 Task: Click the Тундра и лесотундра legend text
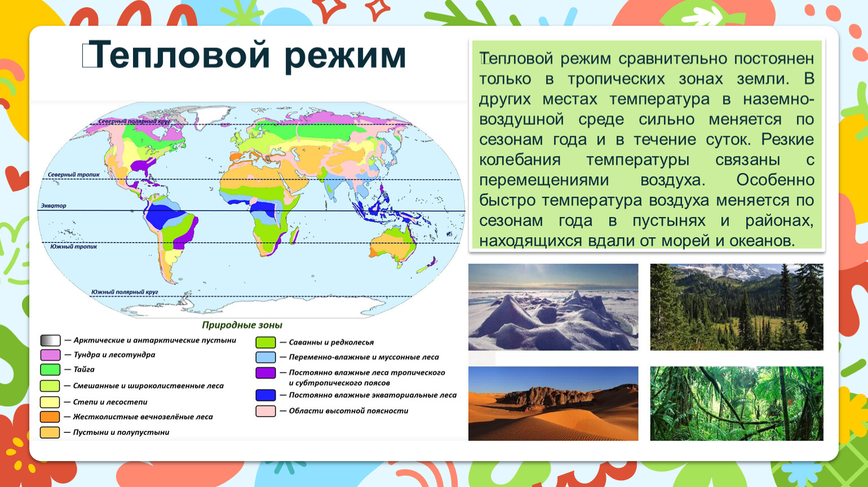114,355
